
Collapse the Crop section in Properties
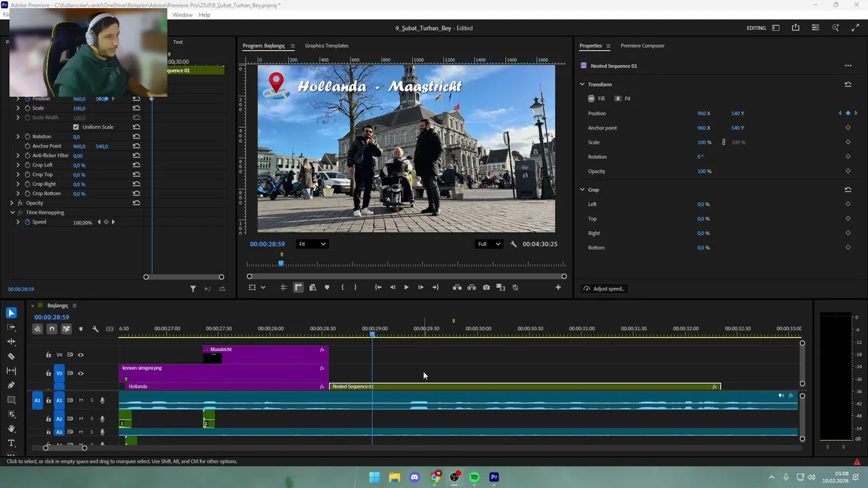(x=582, y=190)
